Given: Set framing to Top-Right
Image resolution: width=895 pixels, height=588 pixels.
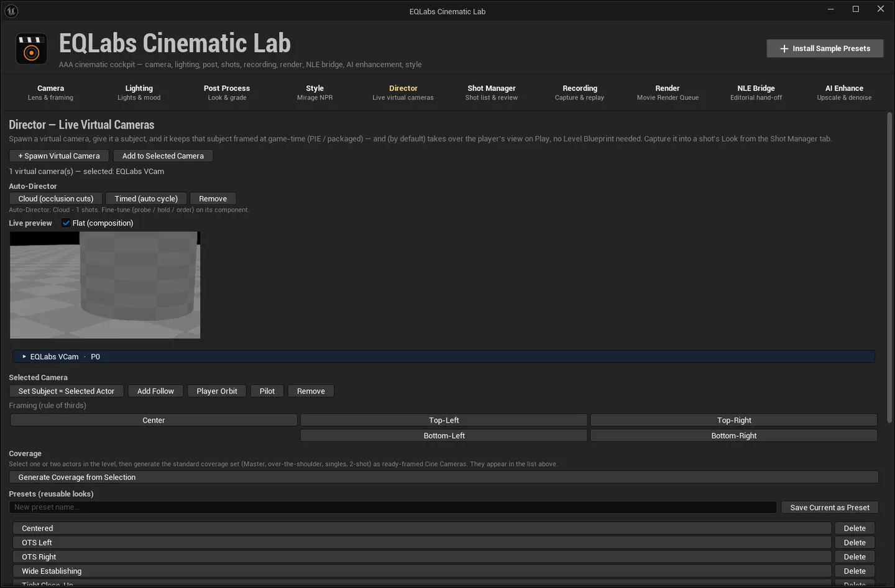Looking at the screenshot, I should pos(734,420).
